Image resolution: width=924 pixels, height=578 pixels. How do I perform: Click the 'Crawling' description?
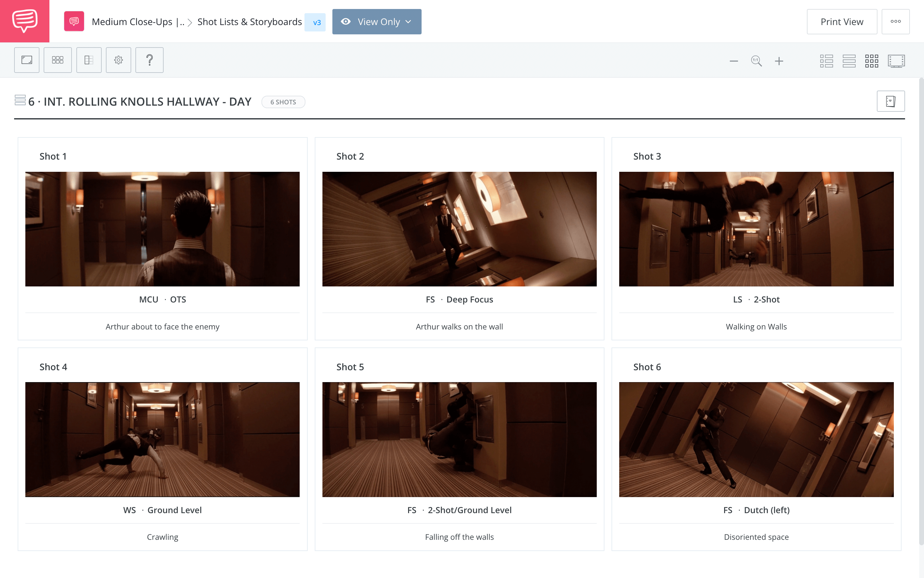pos(163,537)
